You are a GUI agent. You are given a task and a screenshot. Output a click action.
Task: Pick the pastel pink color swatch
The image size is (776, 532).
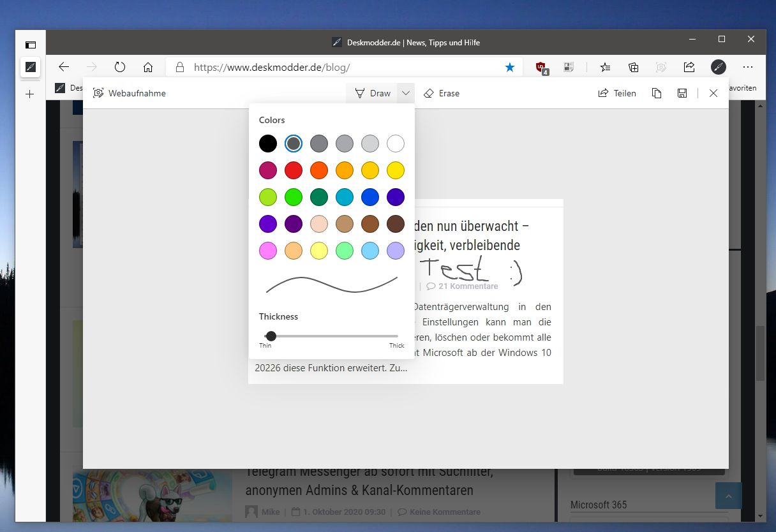(x=268, y=251)
